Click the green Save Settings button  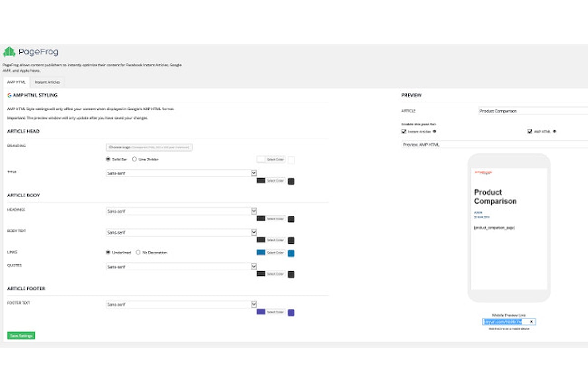click(21, 336)
